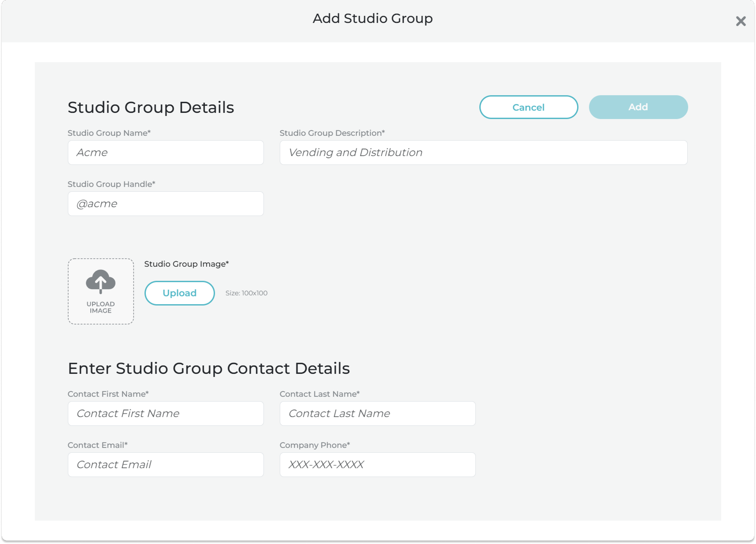The width and height of the screenshot is (756, 544).
Task: Click the Size: 100x100 hint text
Action: [246, 293]
